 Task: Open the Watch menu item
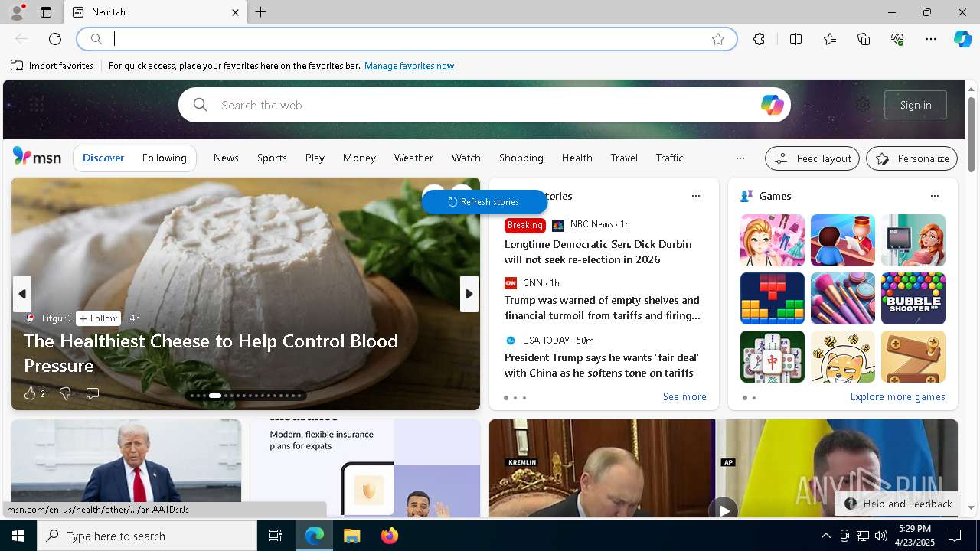pos(465,158)
